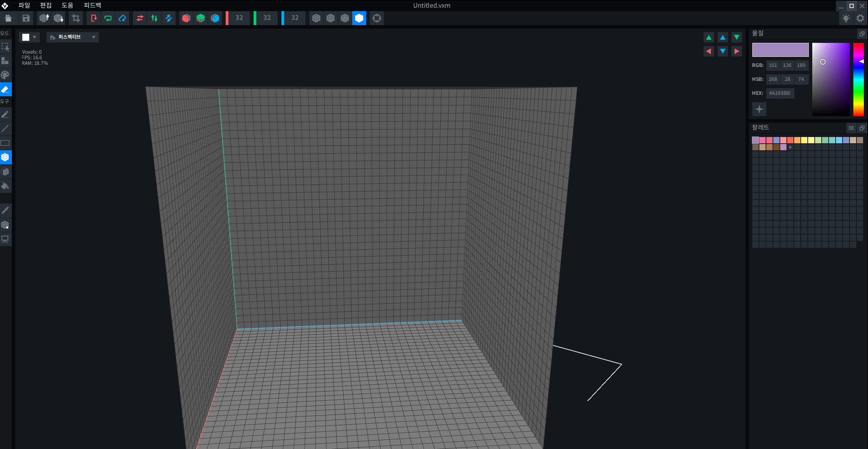Rotate model around red X axis
Viewport: 868px width, 449px height.
(x=94, y=18)
